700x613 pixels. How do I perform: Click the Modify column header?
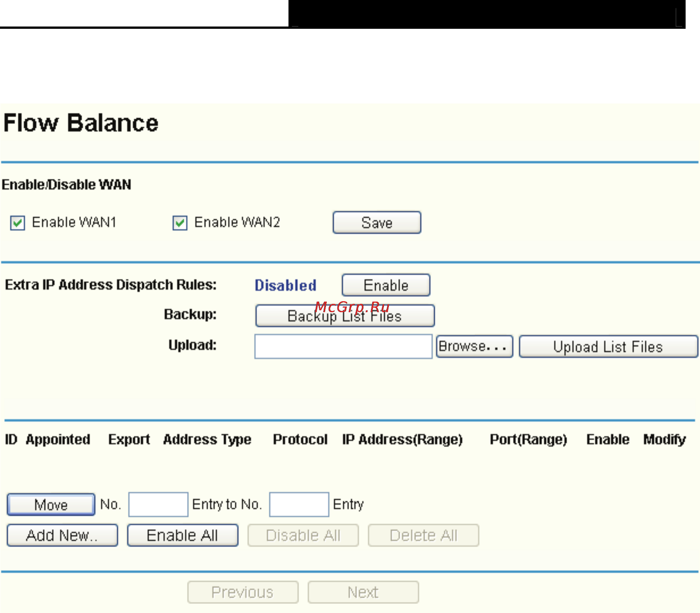(665, 439)
